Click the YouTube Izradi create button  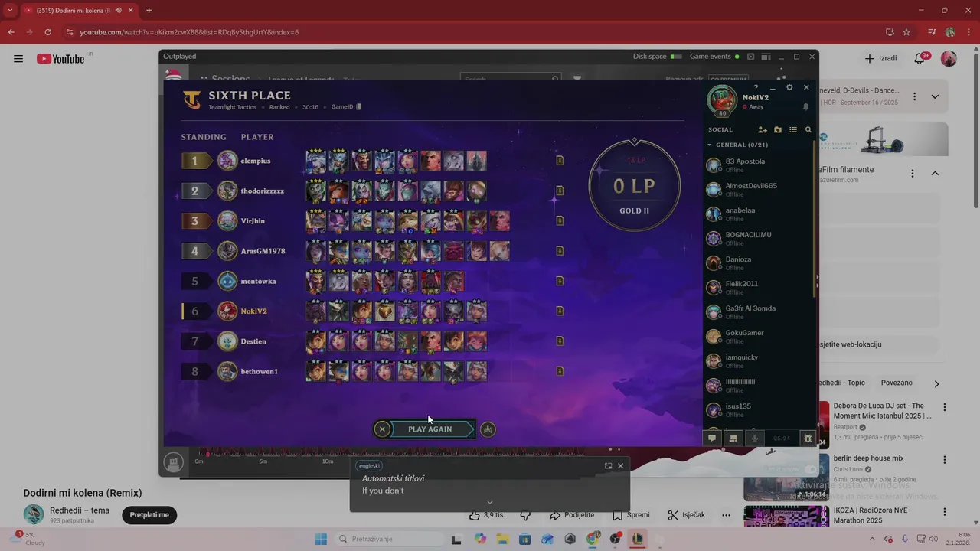pos(880,58)
